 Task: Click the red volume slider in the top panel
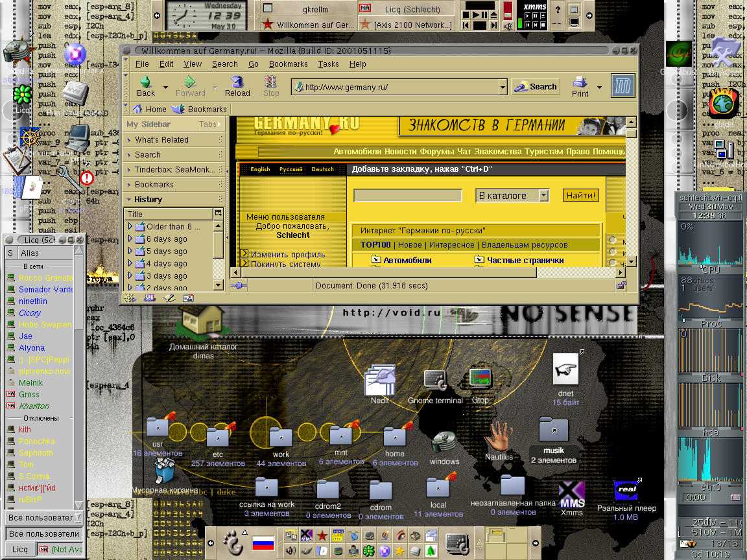(508, 10)
